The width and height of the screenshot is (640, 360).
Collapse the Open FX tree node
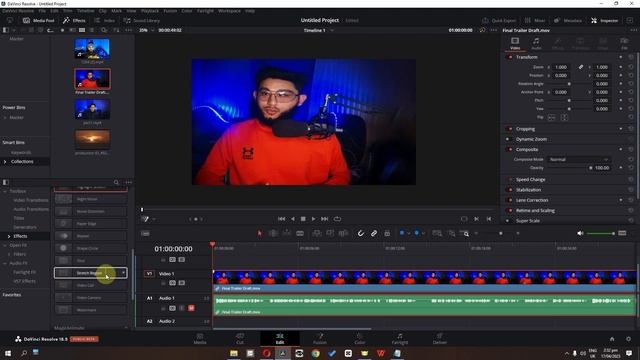5,245
